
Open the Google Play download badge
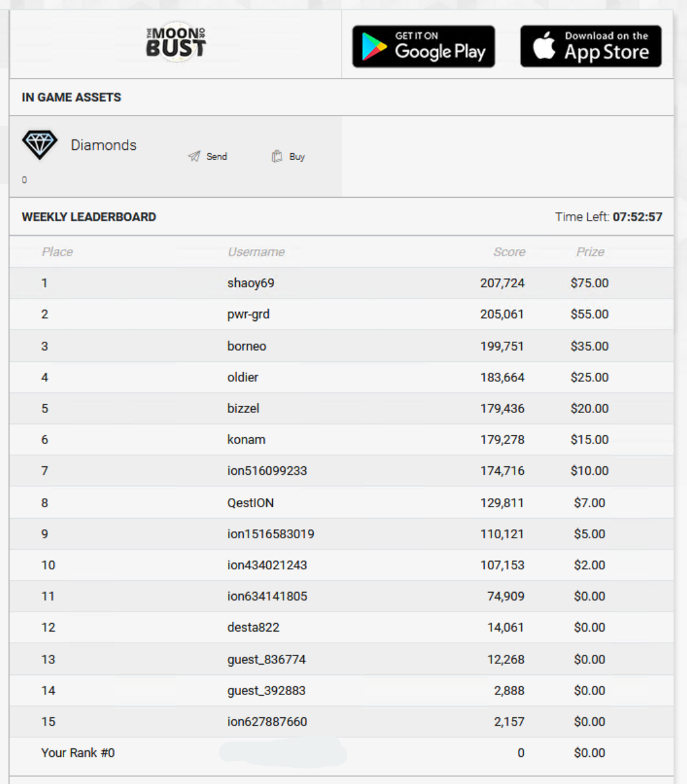click(x=423, y=47)
